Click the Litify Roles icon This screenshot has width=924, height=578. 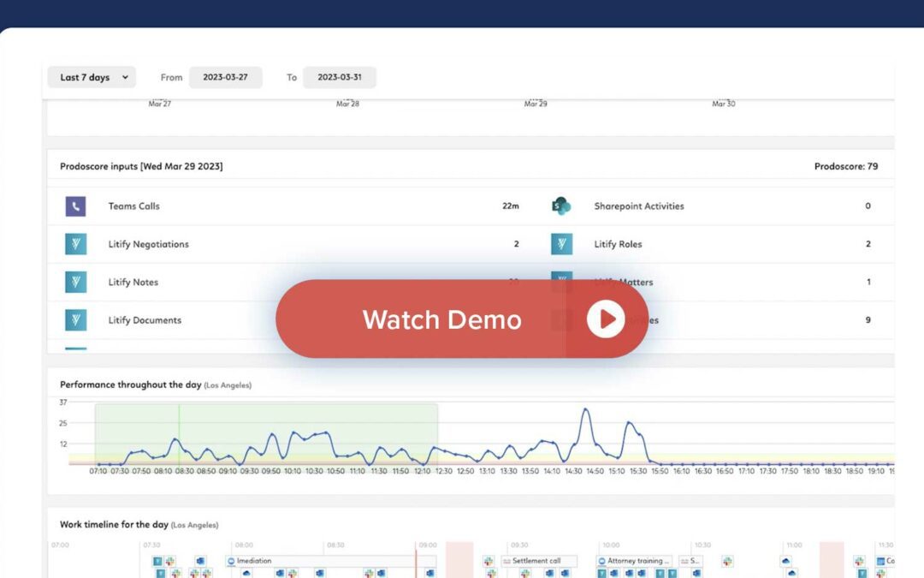[561, 244]
